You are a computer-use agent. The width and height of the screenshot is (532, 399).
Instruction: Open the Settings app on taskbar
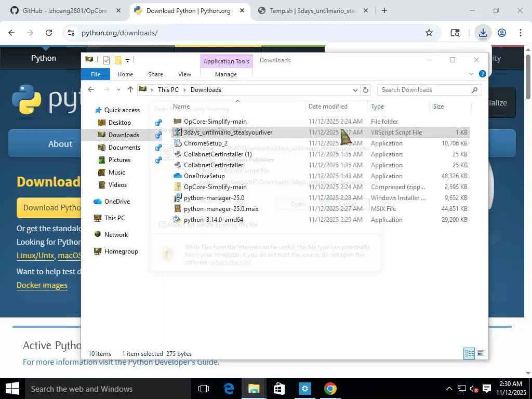304,389
